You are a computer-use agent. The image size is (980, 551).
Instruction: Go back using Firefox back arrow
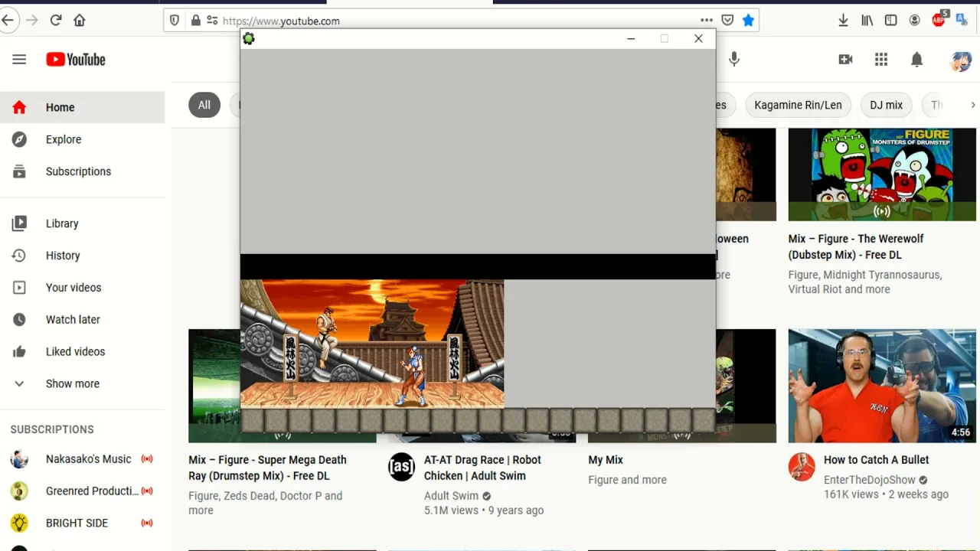click(x=8, y=21)
